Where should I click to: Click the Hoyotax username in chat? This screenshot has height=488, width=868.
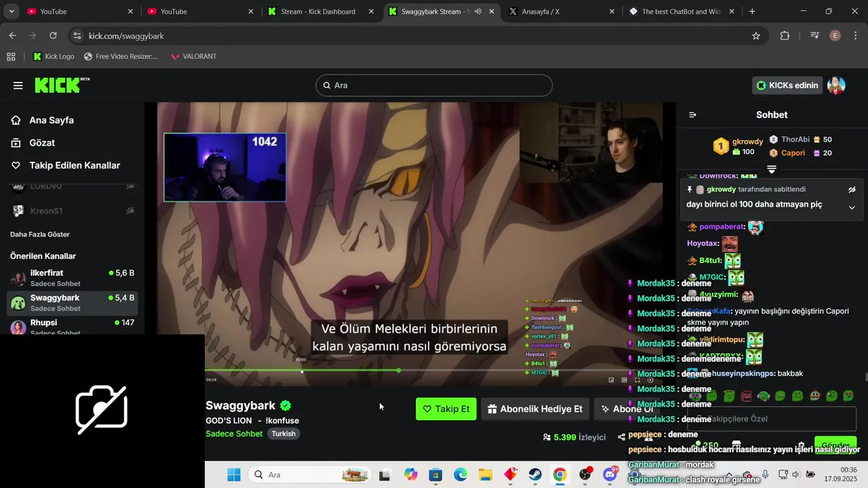point(703,243)
